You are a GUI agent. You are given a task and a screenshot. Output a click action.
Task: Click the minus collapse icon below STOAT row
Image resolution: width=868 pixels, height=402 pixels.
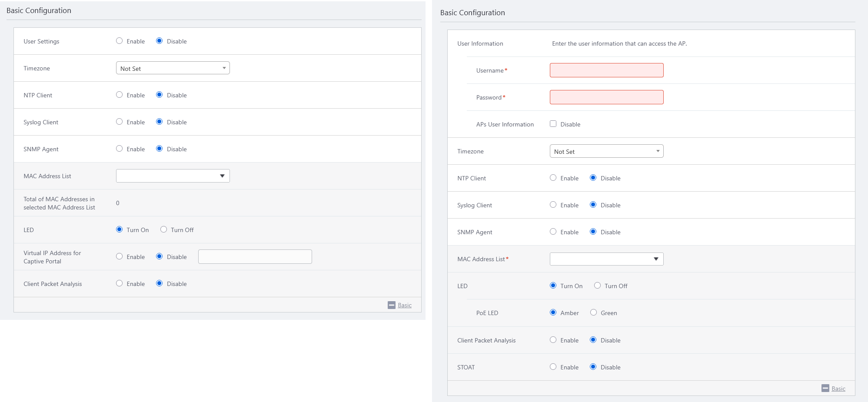tap(825, 388)
